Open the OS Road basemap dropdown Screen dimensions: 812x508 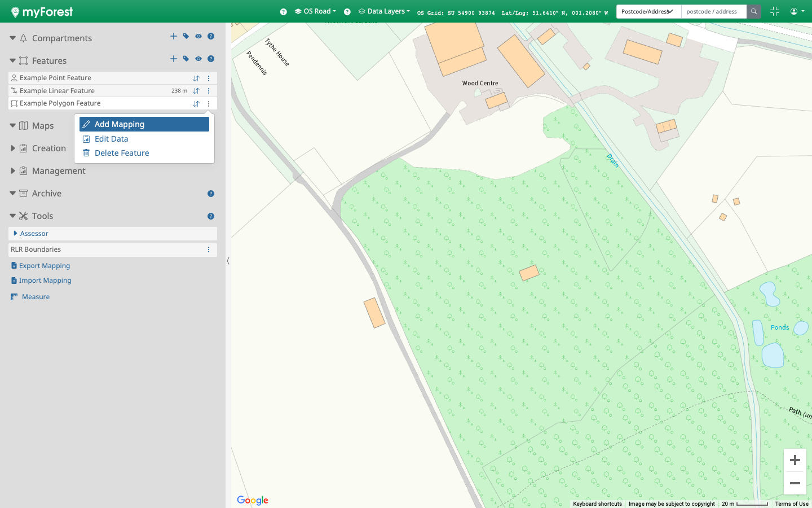[x=315, y=11]
